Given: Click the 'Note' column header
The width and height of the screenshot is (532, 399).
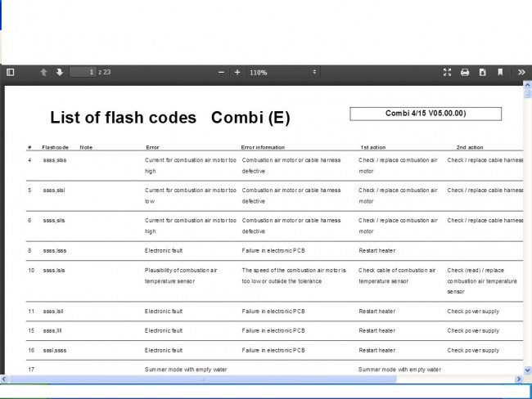Looking at the screenshot, I should (86, 147).
